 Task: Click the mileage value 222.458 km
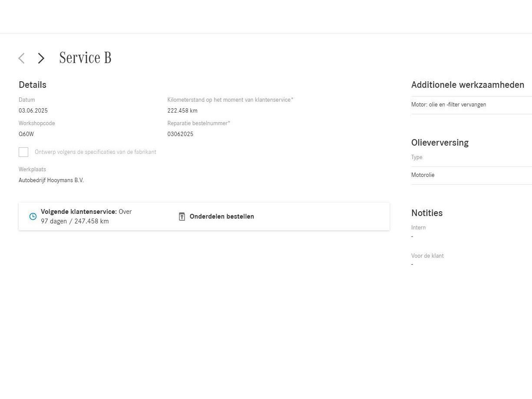[x=182, y=111]
